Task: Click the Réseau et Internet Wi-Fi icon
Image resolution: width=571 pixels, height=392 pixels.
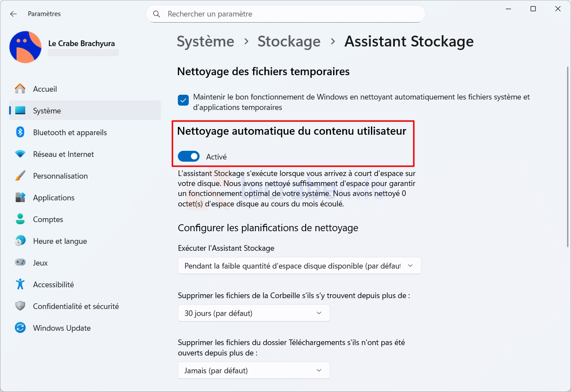Action: 20,154
